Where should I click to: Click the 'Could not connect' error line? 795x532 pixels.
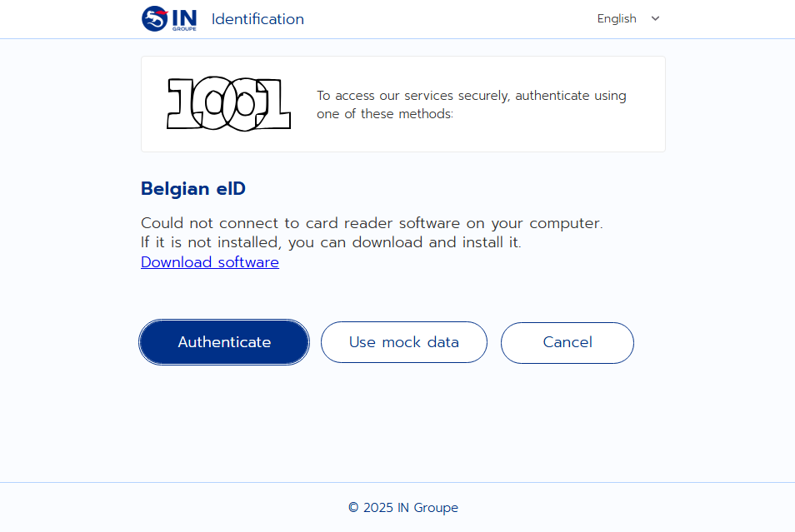tap(372, 223)
